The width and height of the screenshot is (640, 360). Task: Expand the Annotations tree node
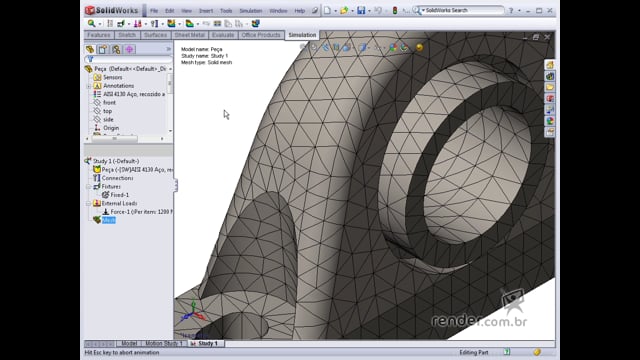pyautogui.click(x=89, y=86)
